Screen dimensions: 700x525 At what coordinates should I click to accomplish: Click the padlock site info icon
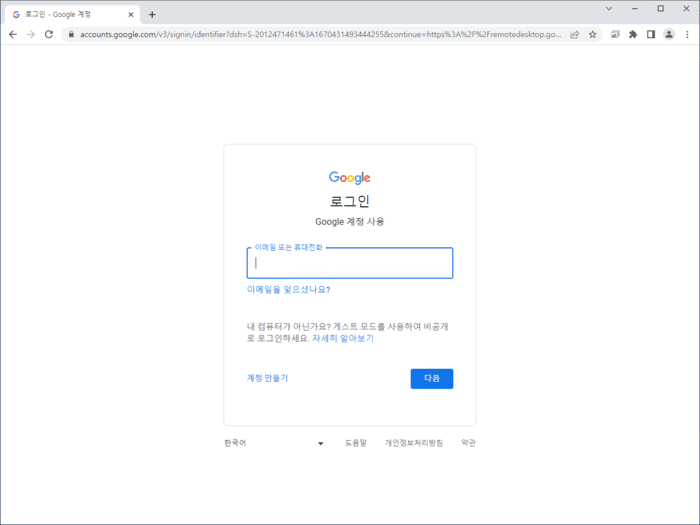point(71,34)
